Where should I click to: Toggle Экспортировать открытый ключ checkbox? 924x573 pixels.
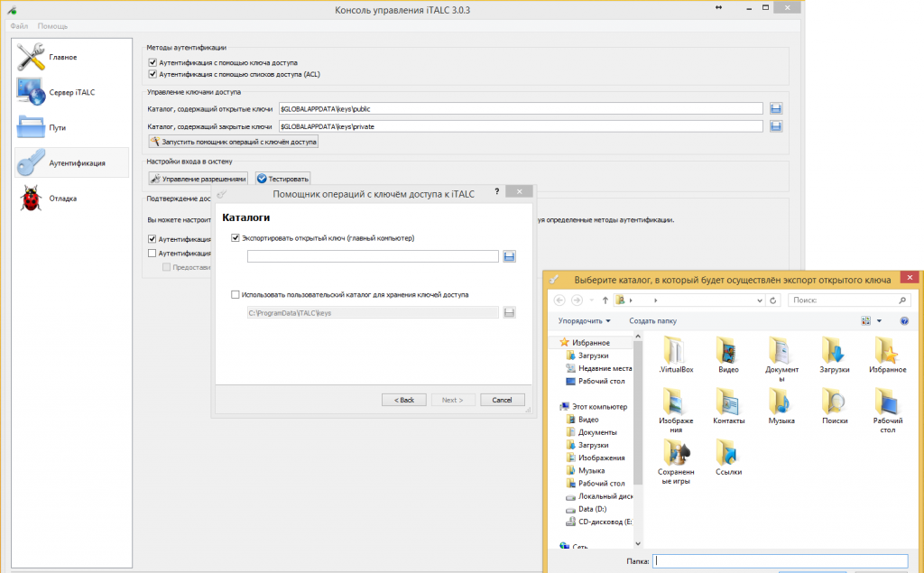(x=236, y=238)
